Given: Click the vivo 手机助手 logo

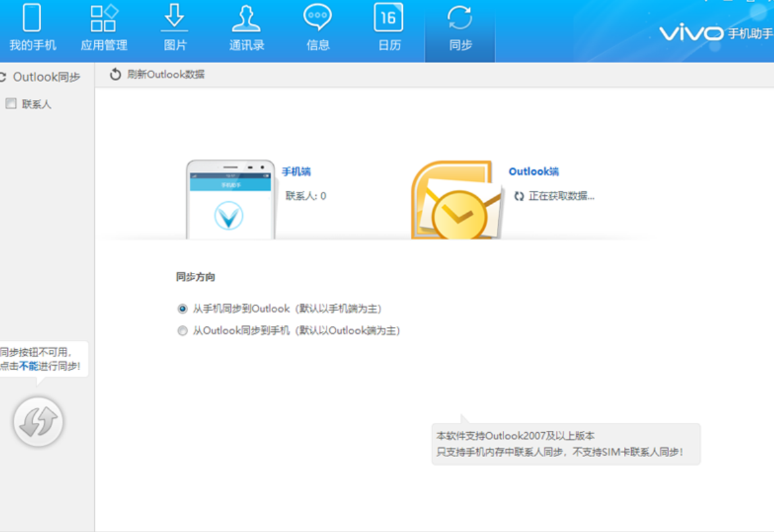Looking at the screenshot, I should [x=716, y=33].
